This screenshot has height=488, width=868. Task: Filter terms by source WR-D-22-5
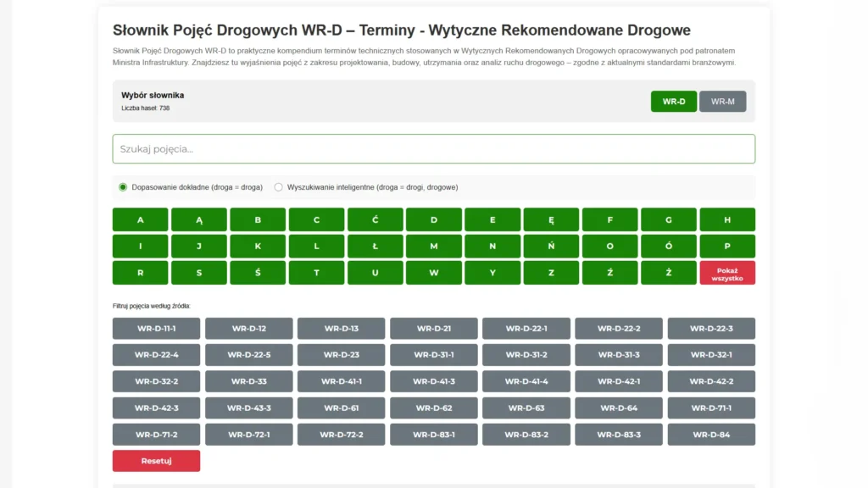pos(248,354)
